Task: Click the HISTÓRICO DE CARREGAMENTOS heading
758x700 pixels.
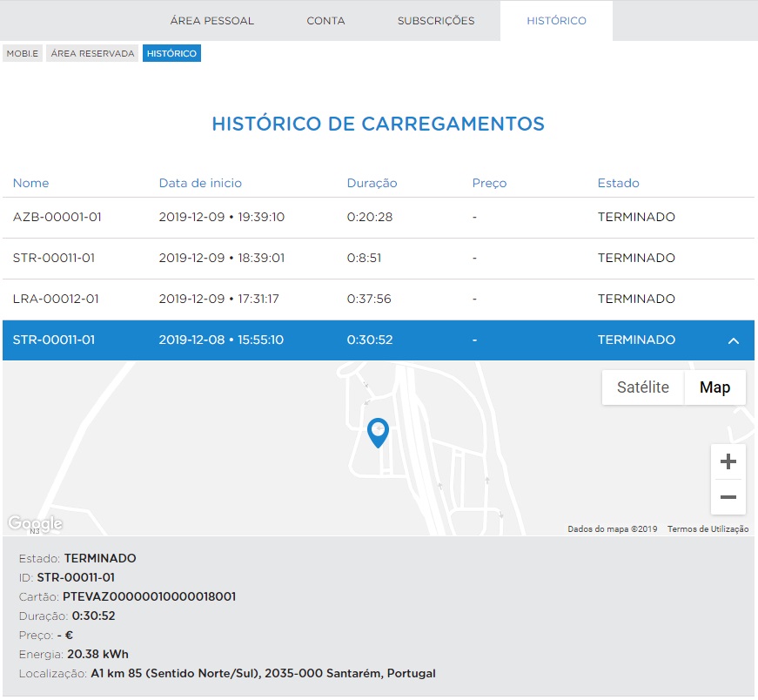Action: pyautogui.click(x=379, y=124)
